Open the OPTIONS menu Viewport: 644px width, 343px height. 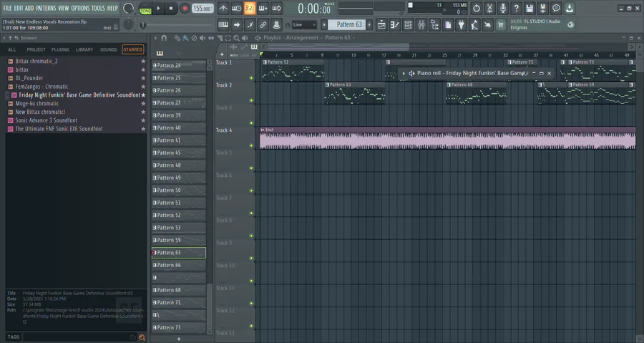coord(80,8)
